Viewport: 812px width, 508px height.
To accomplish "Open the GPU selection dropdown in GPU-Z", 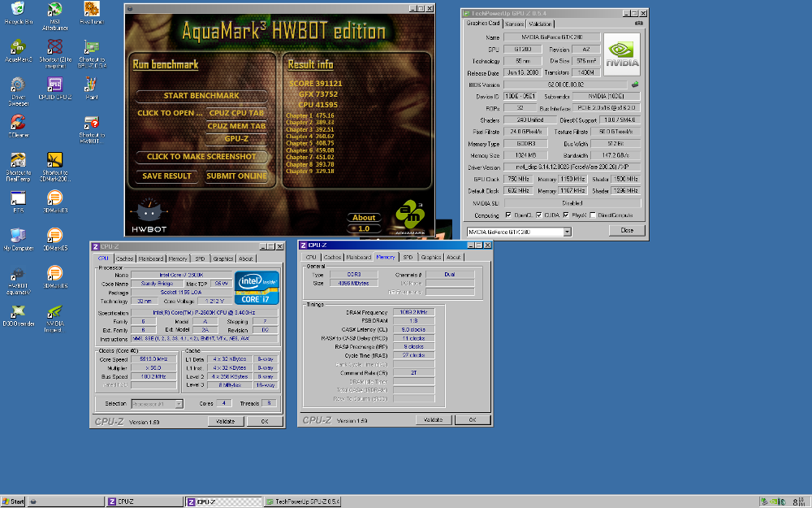I will coord(567,232).
